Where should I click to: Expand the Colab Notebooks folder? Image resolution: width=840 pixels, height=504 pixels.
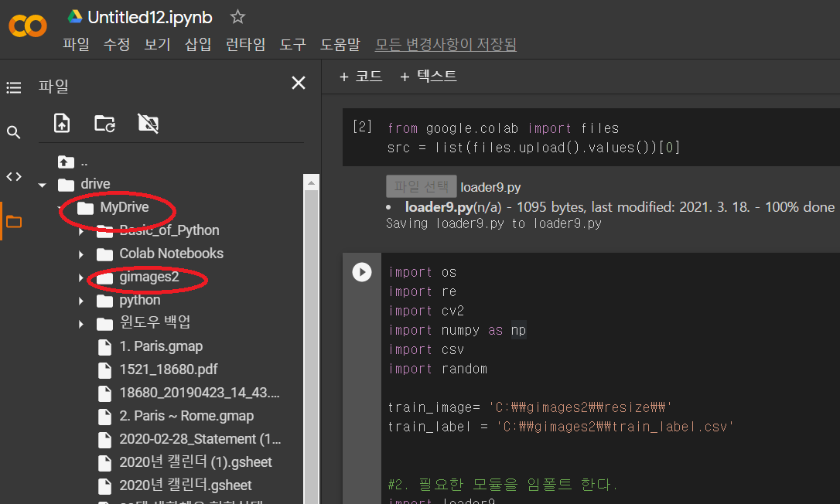coord(81,254)
